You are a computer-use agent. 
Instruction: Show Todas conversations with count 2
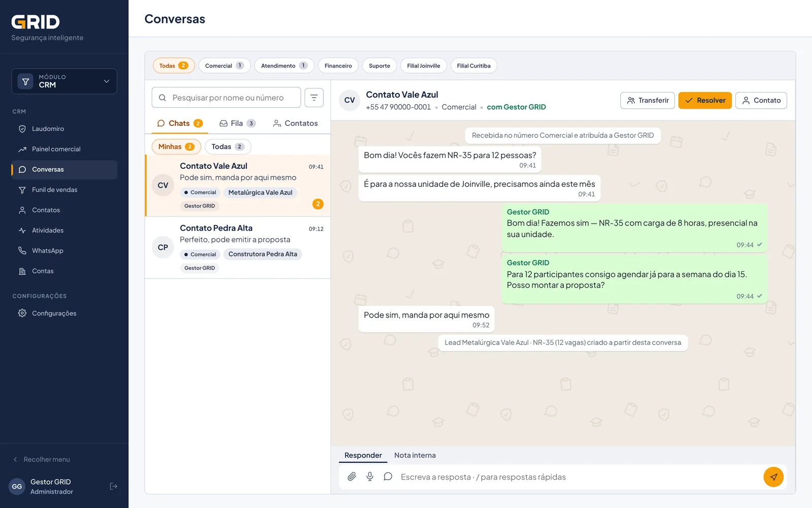228,147
